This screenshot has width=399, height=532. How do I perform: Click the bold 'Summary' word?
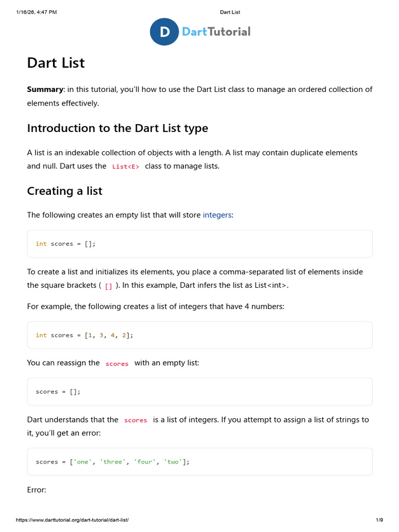[x=45, y=89]
